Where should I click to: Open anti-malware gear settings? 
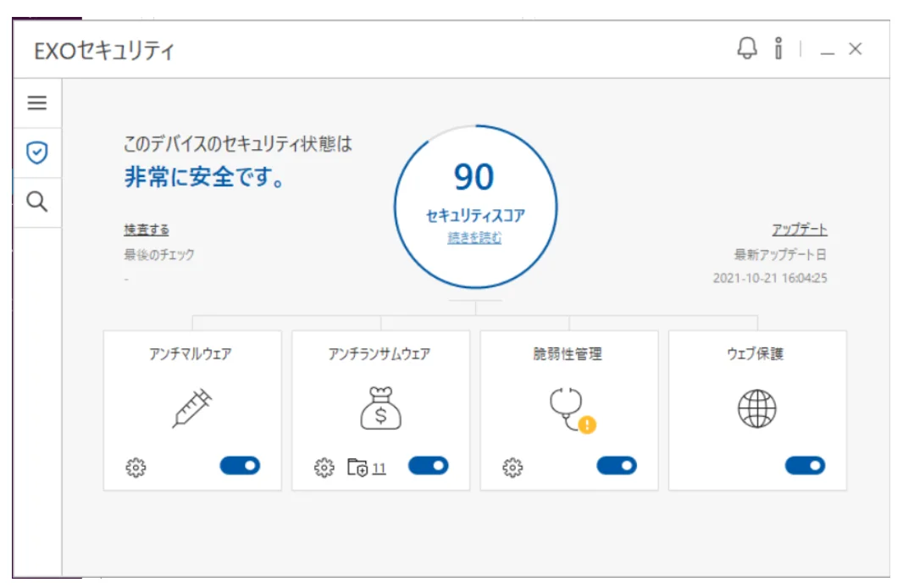[136, 467]
